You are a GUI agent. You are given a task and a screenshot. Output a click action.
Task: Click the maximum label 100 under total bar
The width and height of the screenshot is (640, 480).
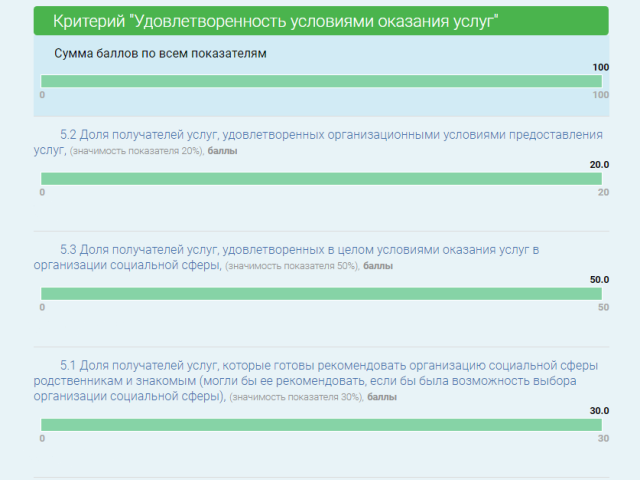601,95
